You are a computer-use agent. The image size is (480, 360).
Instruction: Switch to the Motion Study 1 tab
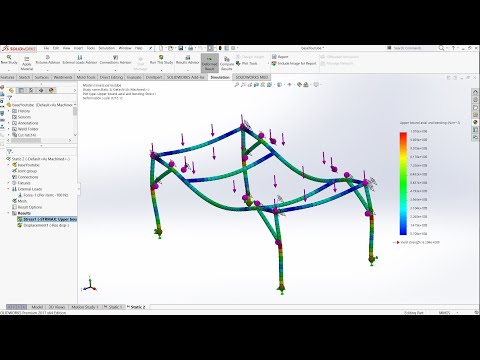pyautogui.click(x=84, y=307)
